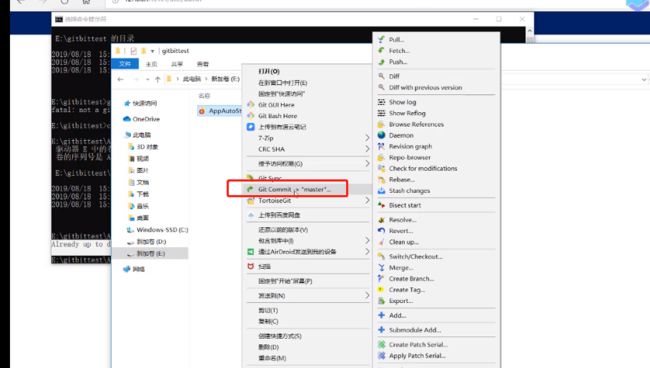Screen dimensions: 650x368
Task: Choose Git Bash Here from context menu
Action: click(x=307, y=116)
